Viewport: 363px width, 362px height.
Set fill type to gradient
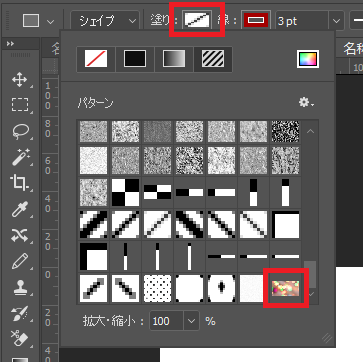[174, 59]
